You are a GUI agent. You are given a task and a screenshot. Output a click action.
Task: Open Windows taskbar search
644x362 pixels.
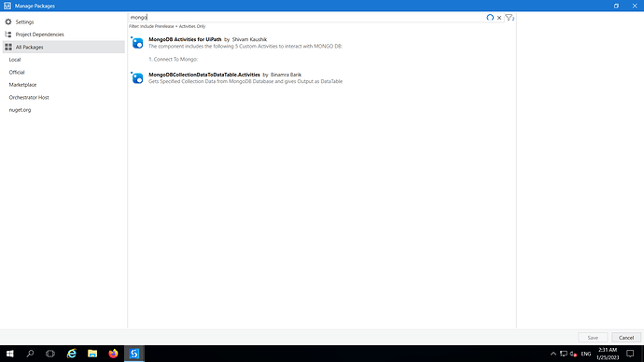(x=30, y=354)
